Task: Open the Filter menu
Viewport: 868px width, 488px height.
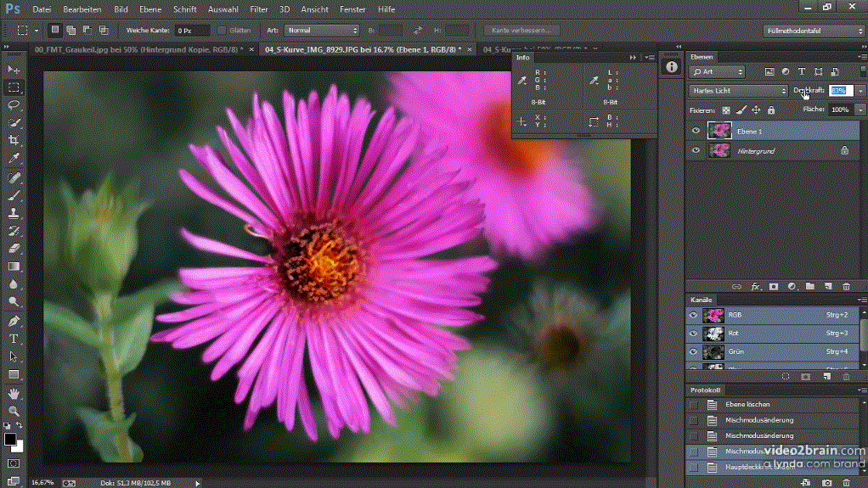Action: tap(258, 9)
